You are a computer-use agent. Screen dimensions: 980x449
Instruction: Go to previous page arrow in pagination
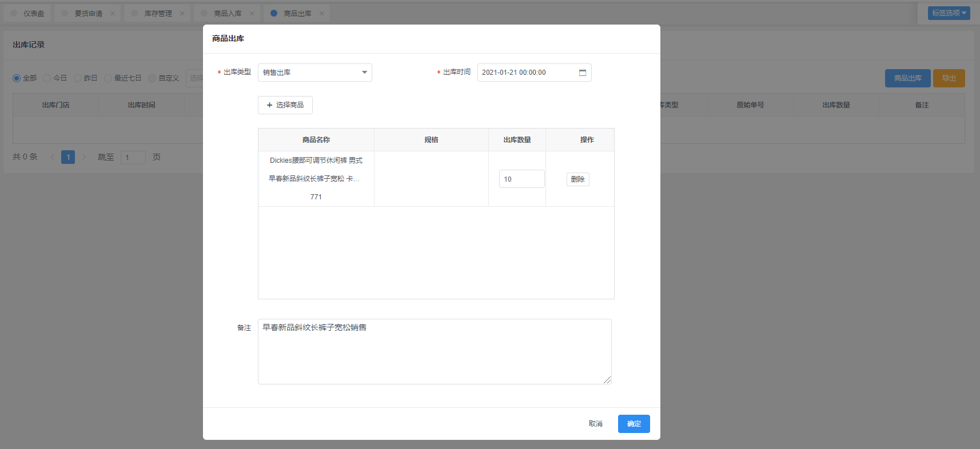53,157
